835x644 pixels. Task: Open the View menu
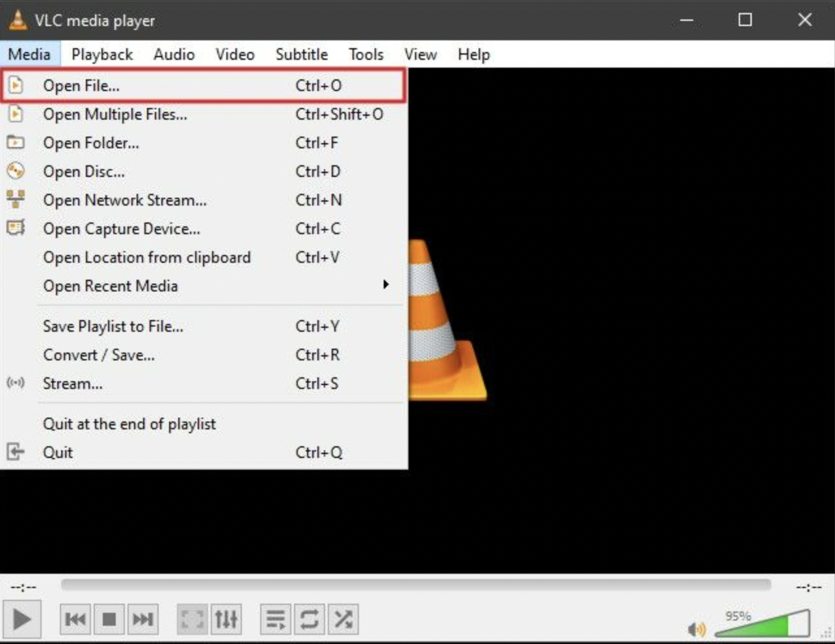(x=420, y=54)
